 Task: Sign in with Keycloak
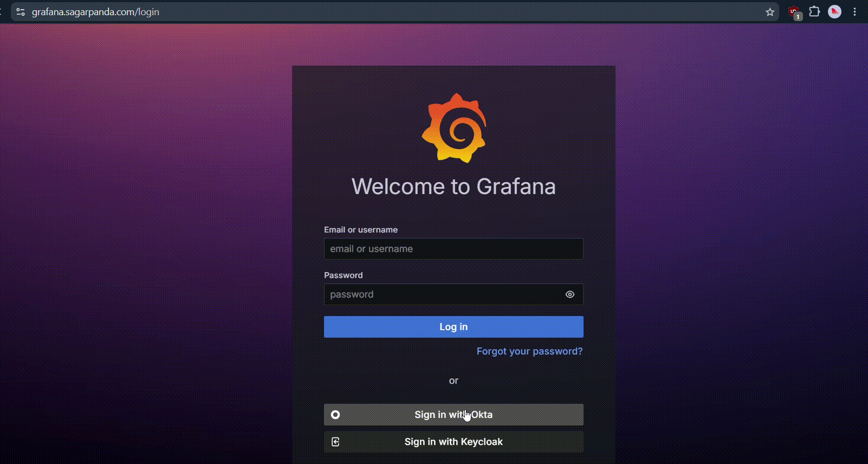[x=454, y=442]
